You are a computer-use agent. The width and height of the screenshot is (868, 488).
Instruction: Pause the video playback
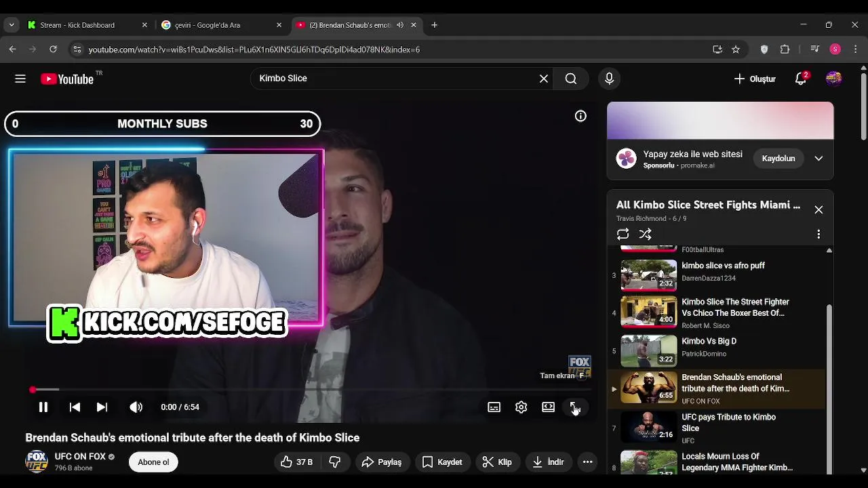coord(43,407)
